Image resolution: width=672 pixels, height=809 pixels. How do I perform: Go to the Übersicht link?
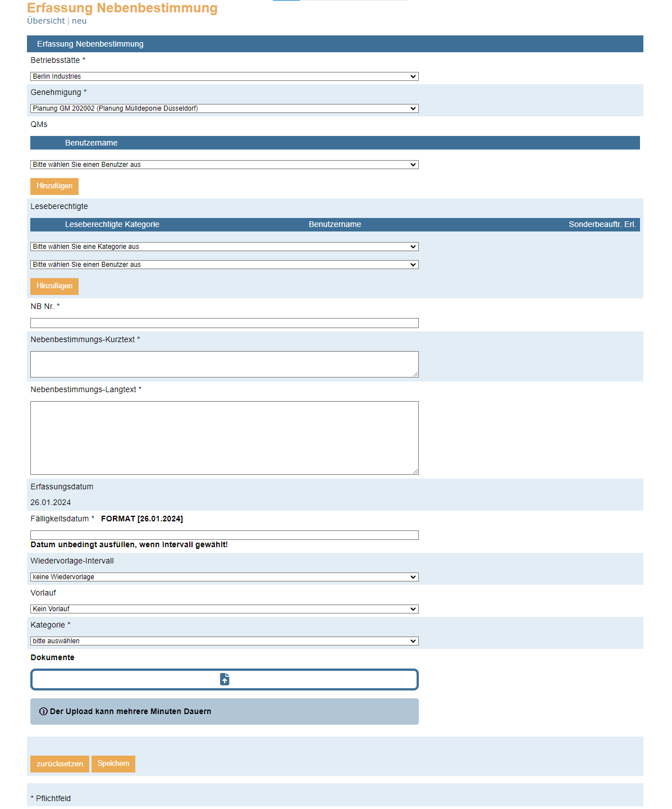click(46, 21)
